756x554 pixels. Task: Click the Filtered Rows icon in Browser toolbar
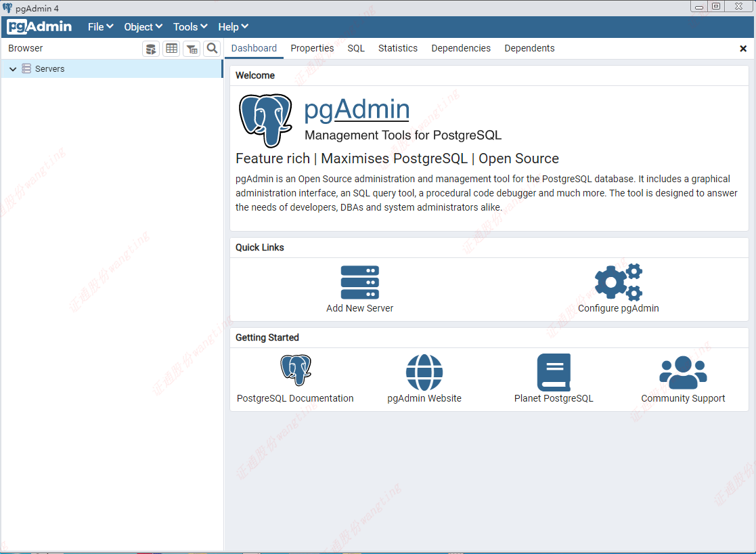[x=192, y=49]
